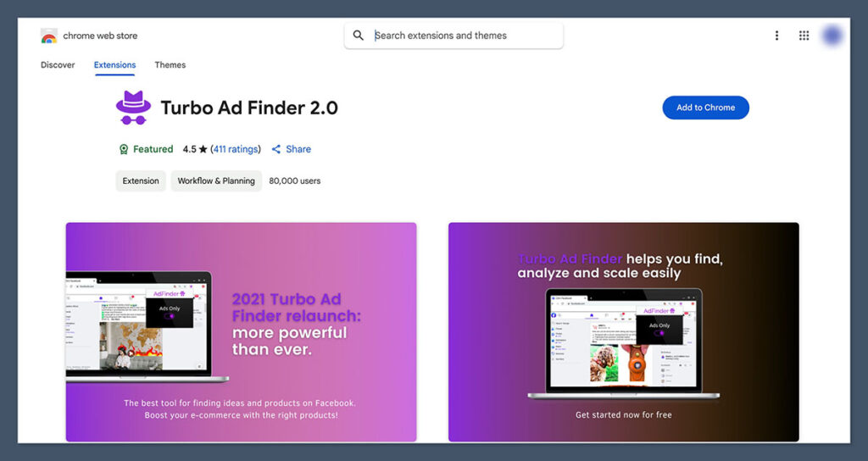Go to the Themes tab
Screen dimensions: 868x461
tap(170, 64)
